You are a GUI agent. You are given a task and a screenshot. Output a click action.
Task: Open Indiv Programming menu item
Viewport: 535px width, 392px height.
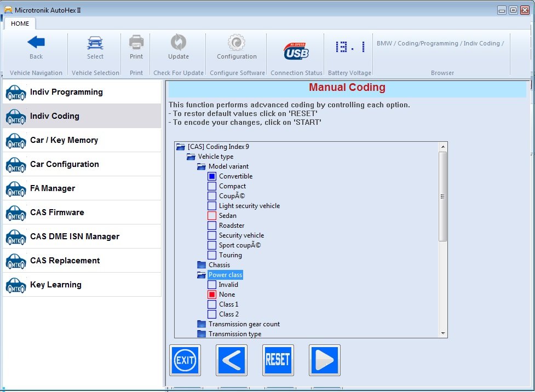pos(82,92)
